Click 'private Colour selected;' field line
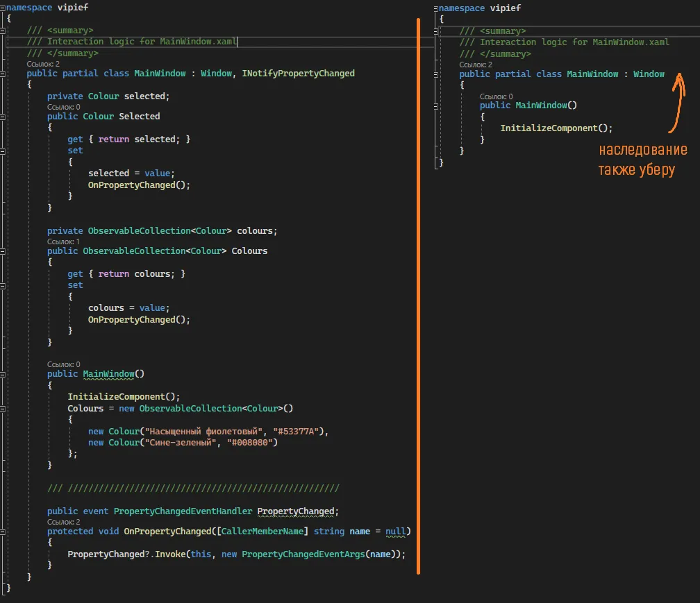Screen dimensions: 700x603 (x=108, y=96)
